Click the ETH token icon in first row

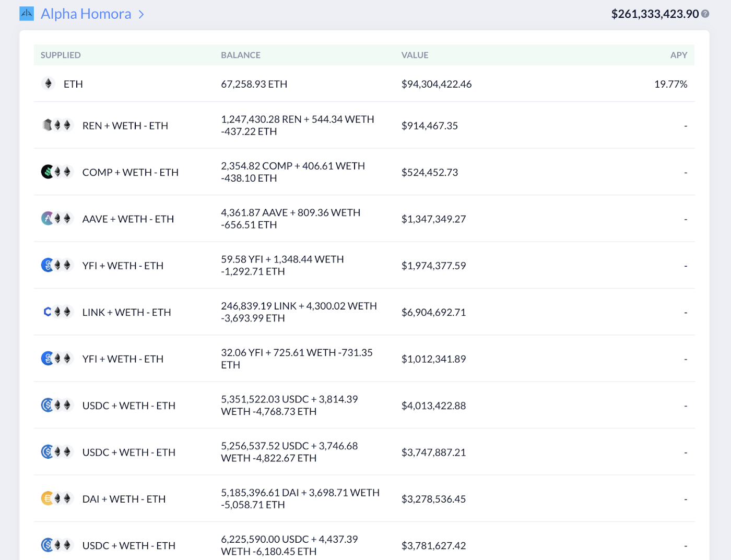pyautogui.click(x=48, y=84)
